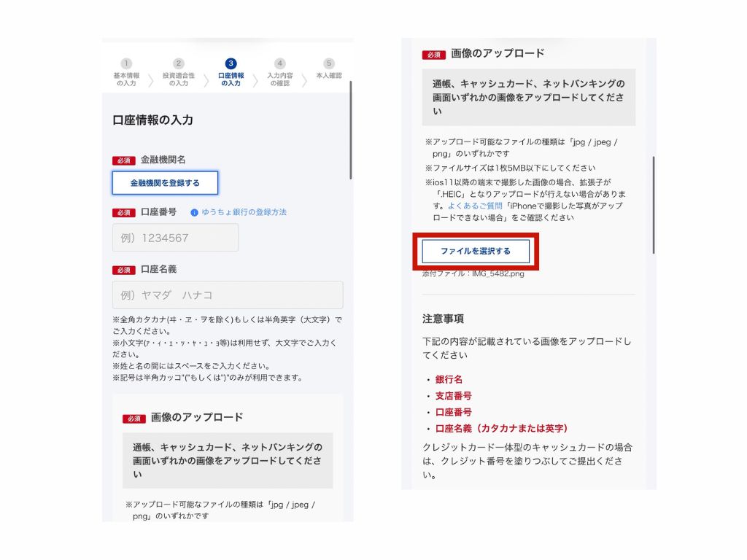Click the info icon beside ゆうちょ銀行の登録方法
Screen dimensions: 747x560
click(195, 212)
